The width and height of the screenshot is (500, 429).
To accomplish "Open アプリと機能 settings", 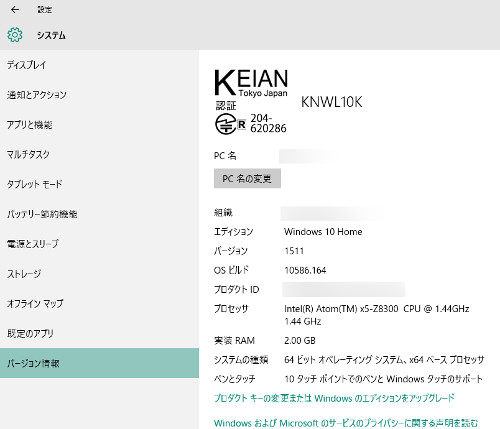I will point(99,125).
